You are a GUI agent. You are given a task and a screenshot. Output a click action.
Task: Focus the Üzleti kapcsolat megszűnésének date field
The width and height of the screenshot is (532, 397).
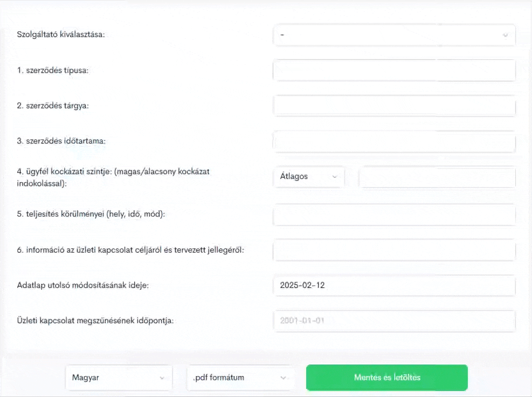tap(394, 321)
